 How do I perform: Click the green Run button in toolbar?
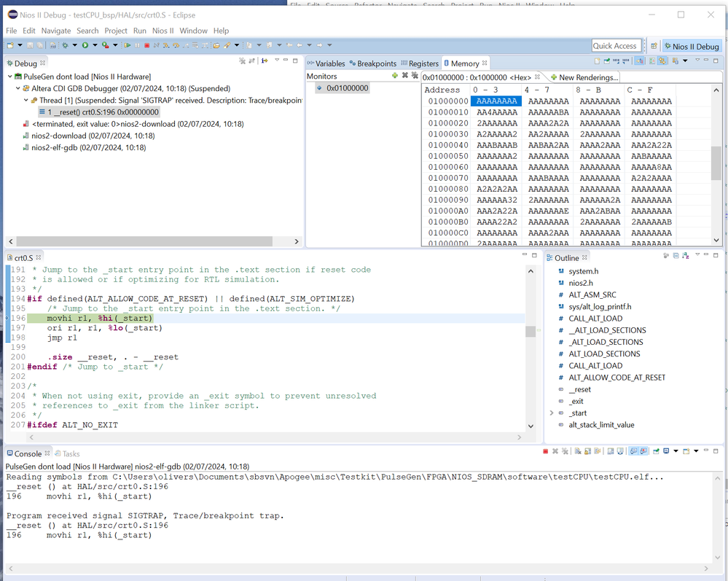pos(85,45)
